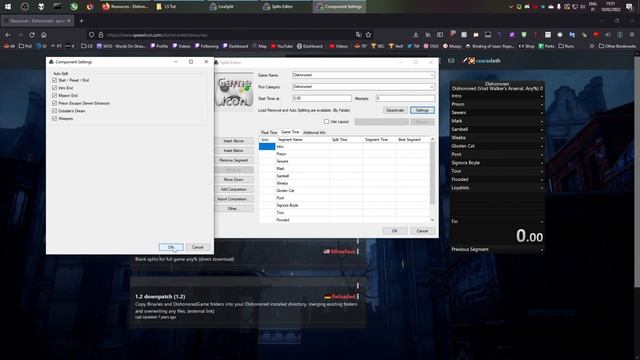The image size is (640, 360).
Task: Click Insert Above in Splits Editor
Action: (233, 141)
